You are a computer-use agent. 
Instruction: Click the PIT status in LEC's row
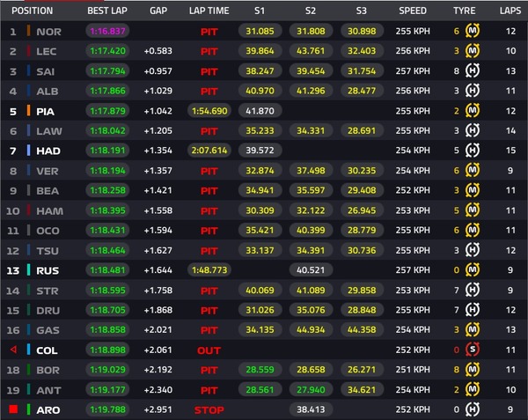tap(209, 51)
